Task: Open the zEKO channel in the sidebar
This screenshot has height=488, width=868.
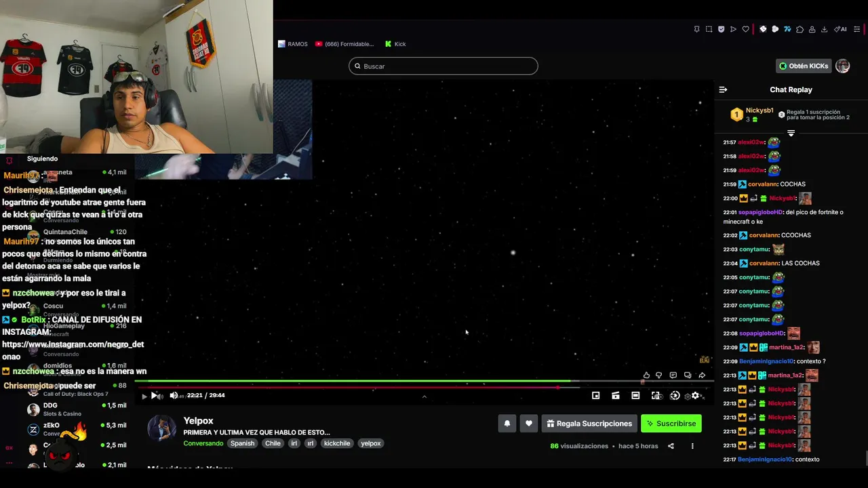Action: point(78,429)
